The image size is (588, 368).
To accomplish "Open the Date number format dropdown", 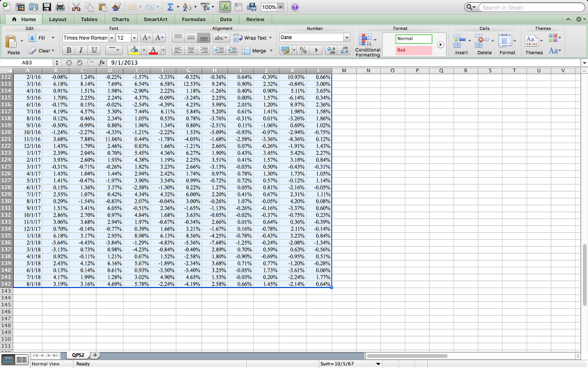I will [346, 37].
